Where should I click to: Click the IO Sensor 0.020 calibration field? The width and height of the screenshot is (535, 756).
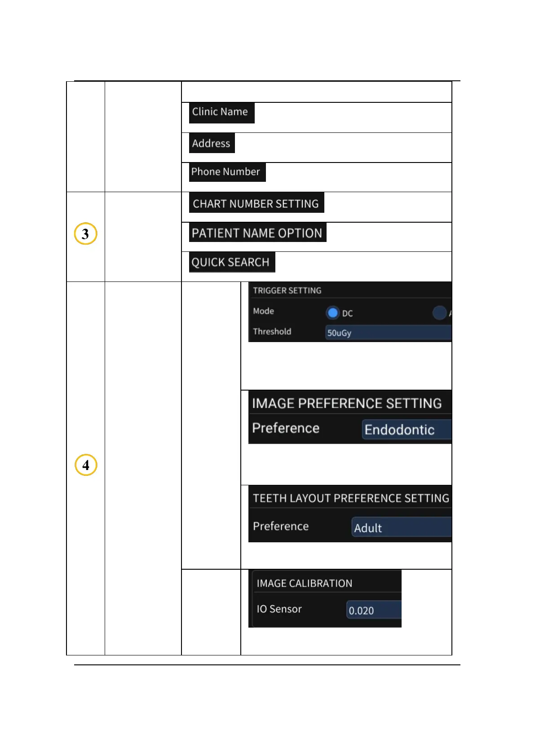pos(374,611)
